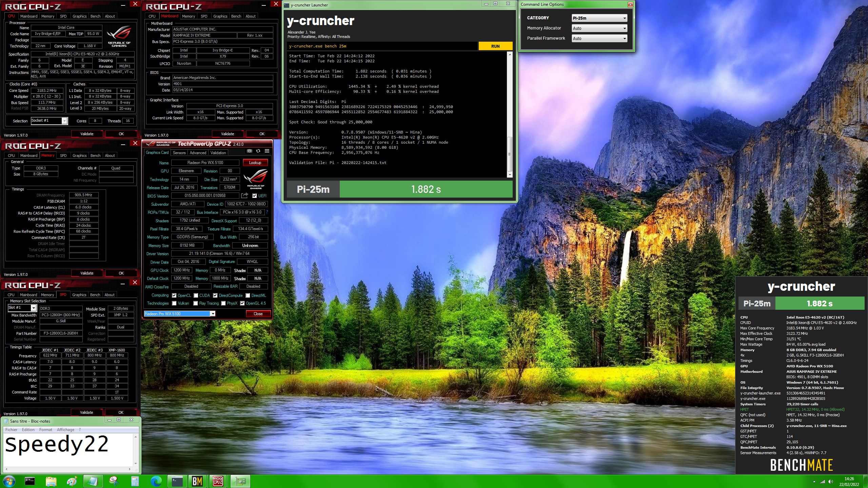Toggle the DirectCompute checkbox

pyautogui.click(x=215, y=295)
